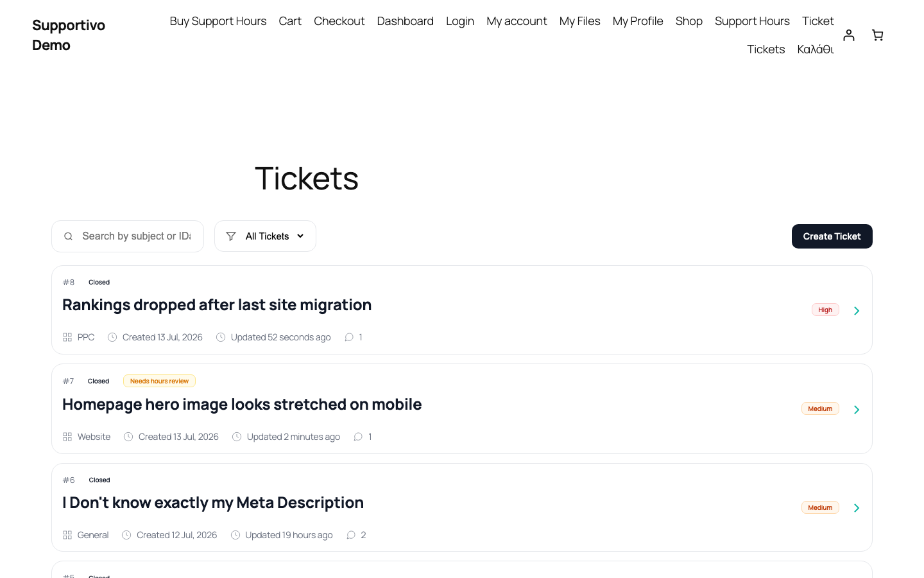Image resolution: width=924 pixels, height=578 pixels.
Task: Open My Files in navigation
Action: point(579,21)
